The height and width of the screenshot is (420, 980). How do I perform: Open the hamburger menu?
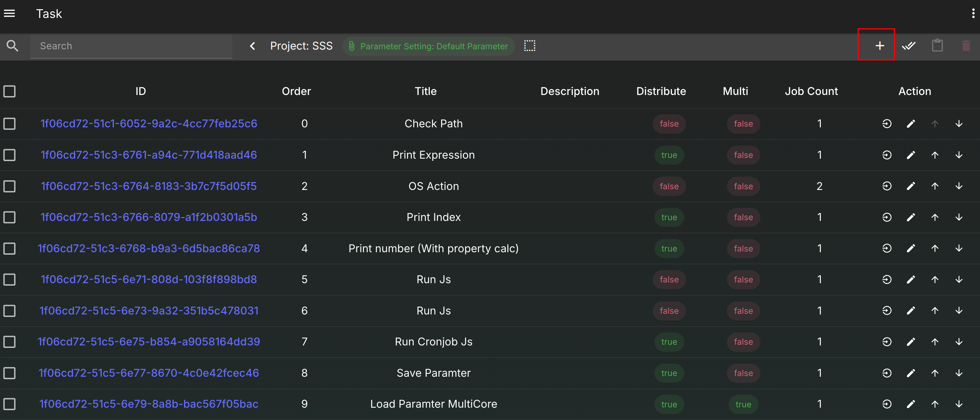pos(10,14)
